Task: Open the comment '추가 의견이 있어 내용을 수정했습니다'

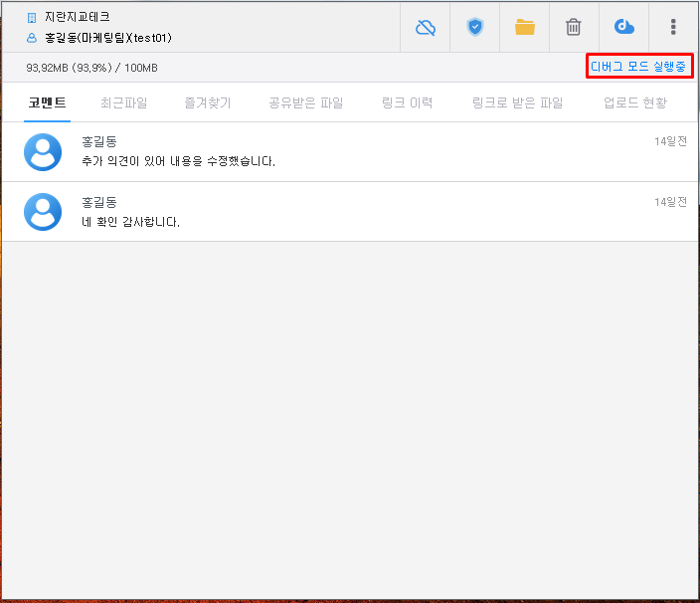Action: (179, 161)
